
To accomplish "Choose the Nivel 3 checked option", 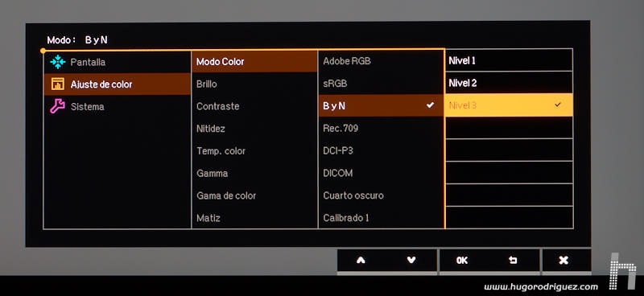I will point(509,105).
